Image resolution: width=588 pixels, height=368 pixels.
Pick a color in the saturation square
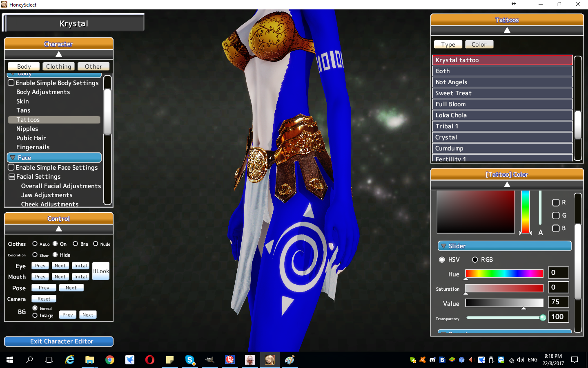point(476,212)
